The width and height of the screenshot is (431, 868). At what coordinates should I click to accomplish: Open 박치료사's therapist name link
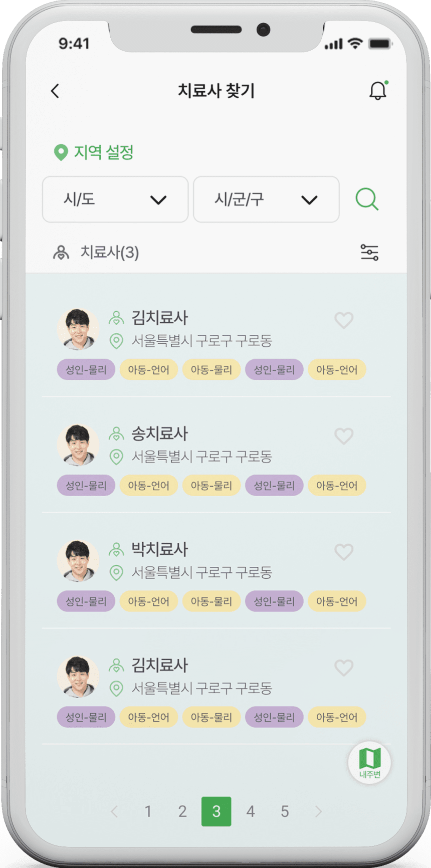(x=159, y=549)
